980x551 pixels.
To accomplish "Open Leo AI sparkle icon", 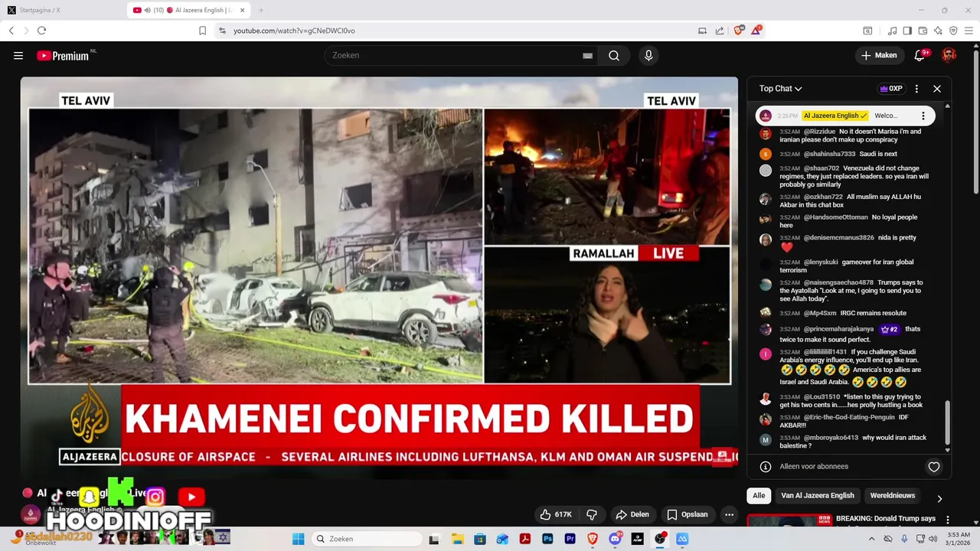I will (938, 31).
